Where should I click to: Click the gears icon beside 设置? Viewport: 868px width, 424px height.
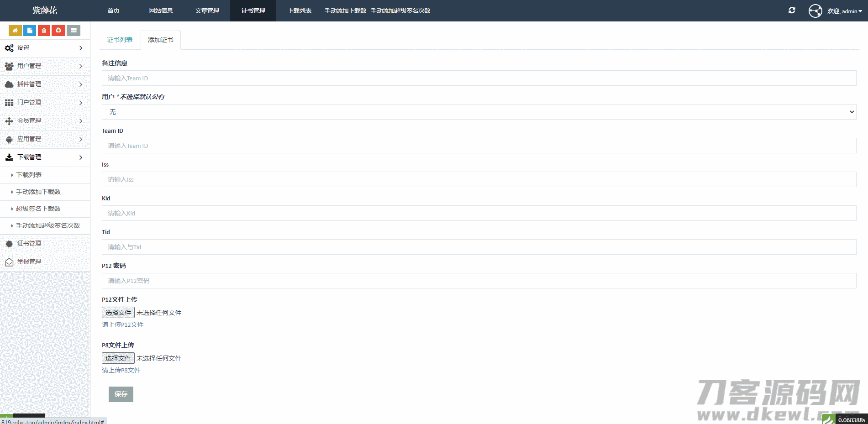[x=9, y=48]
